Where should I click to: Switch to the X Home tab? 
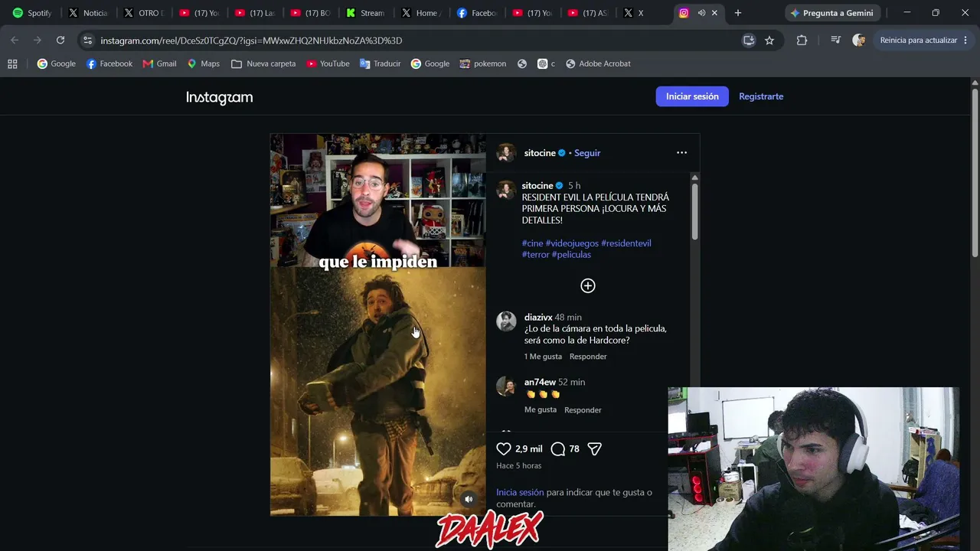pyautogui.click(x=421, y=13)
